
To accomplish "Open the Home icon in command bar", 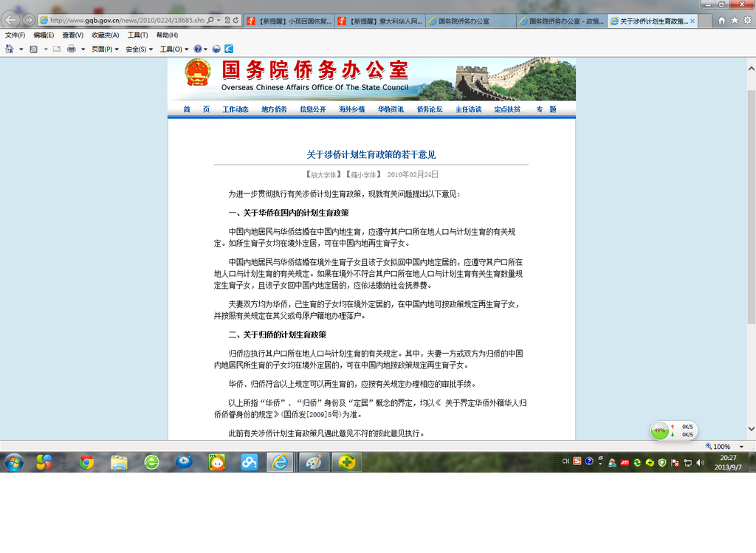I will pos(9,49).
